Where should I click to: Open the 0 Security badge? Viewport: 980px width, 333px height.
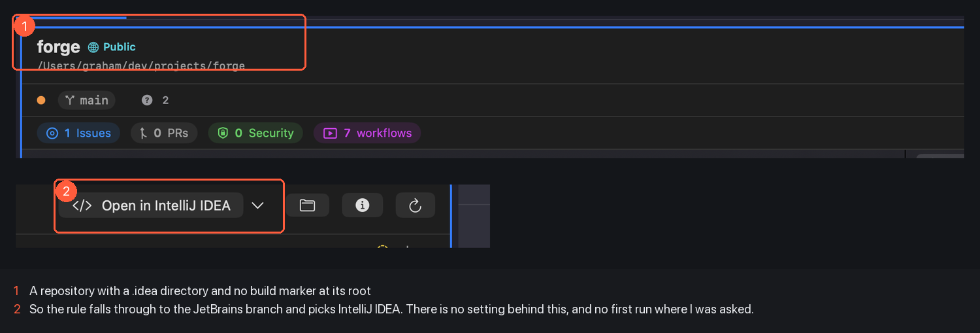255,133
